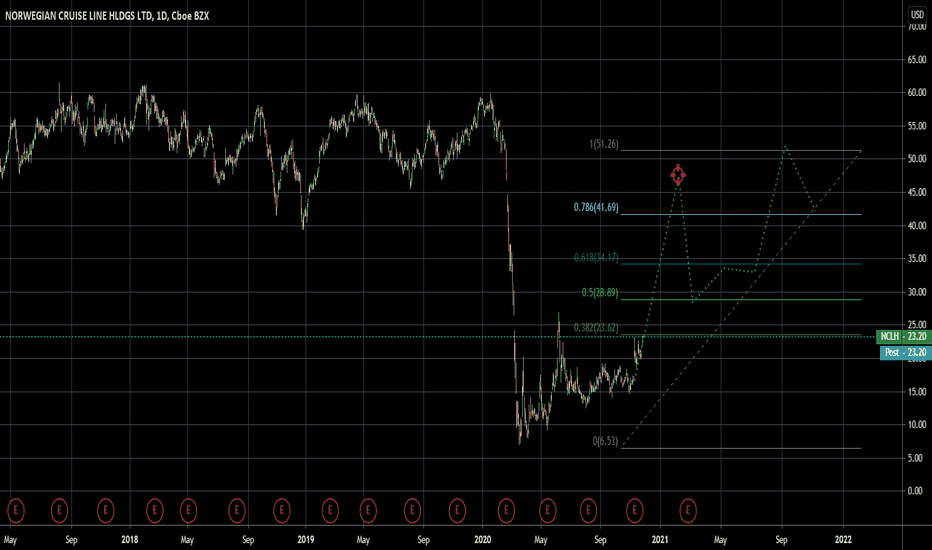Click the 60.00 price axis label

(x=917, y=93)
